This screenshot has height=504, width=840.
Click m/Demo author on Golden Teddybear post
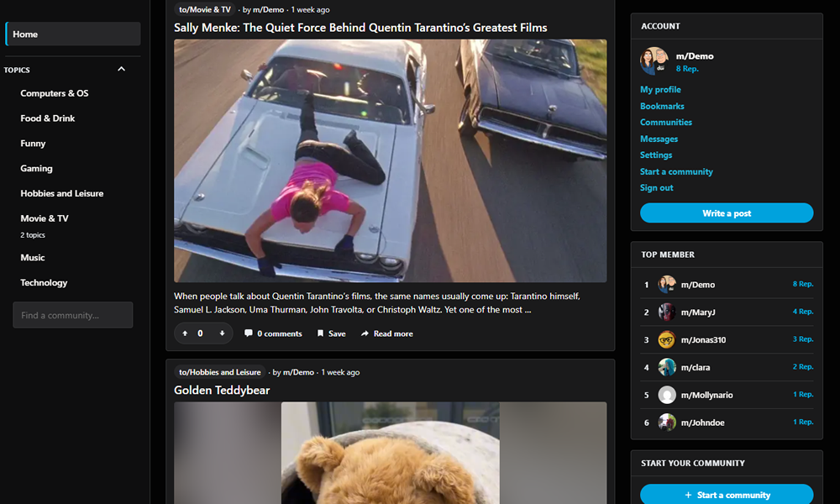(x=298, y=372)
